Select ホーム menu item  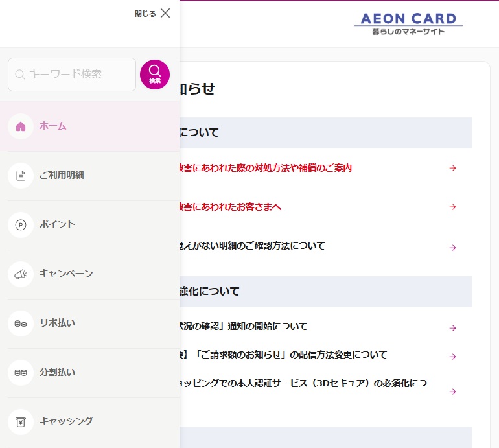coord(53,126)
